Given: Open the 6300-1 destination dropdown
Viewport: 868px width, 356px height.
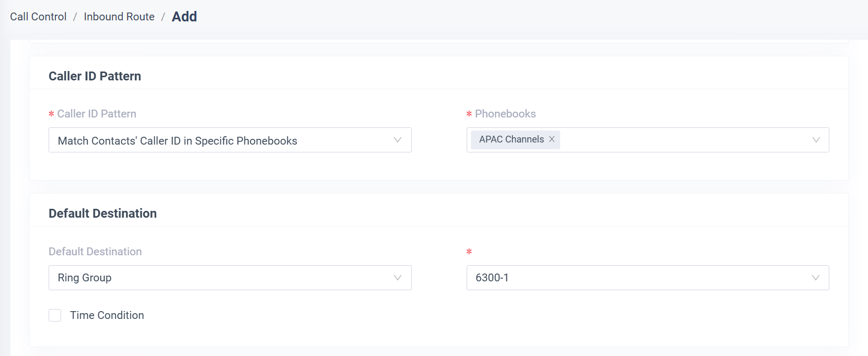Looking at the screenshot, I should 647,278.
